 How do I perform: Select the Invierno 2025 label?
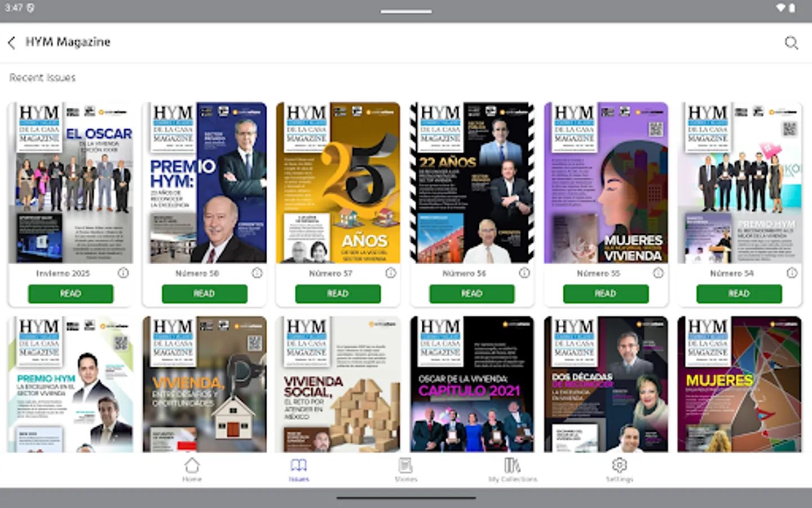63,273
